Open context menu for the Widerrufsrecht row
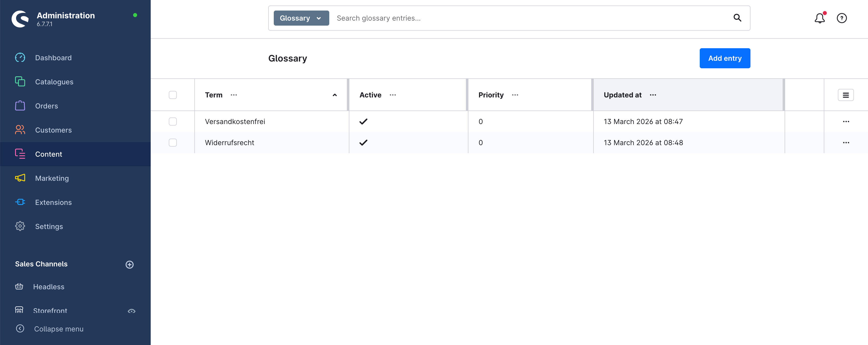 coord(846,143)
